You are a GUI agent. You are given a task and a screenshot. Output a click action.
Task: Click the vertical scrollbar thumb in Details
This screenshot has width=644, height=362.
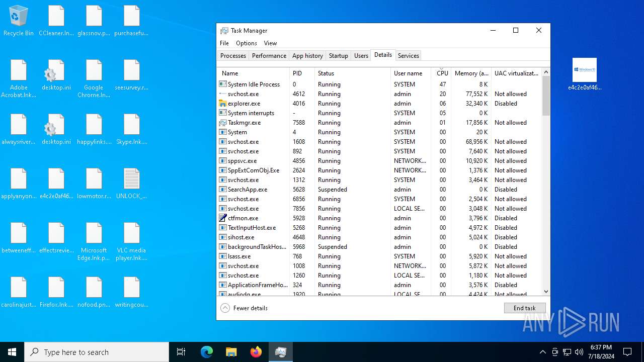click(546, 97)
